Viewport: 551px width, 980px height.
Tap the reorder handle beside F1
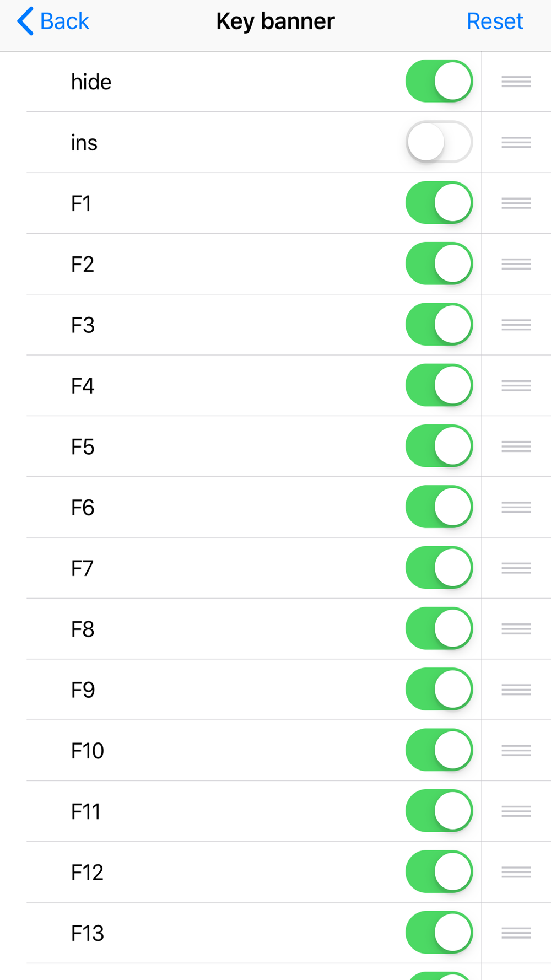click(516, 203)
